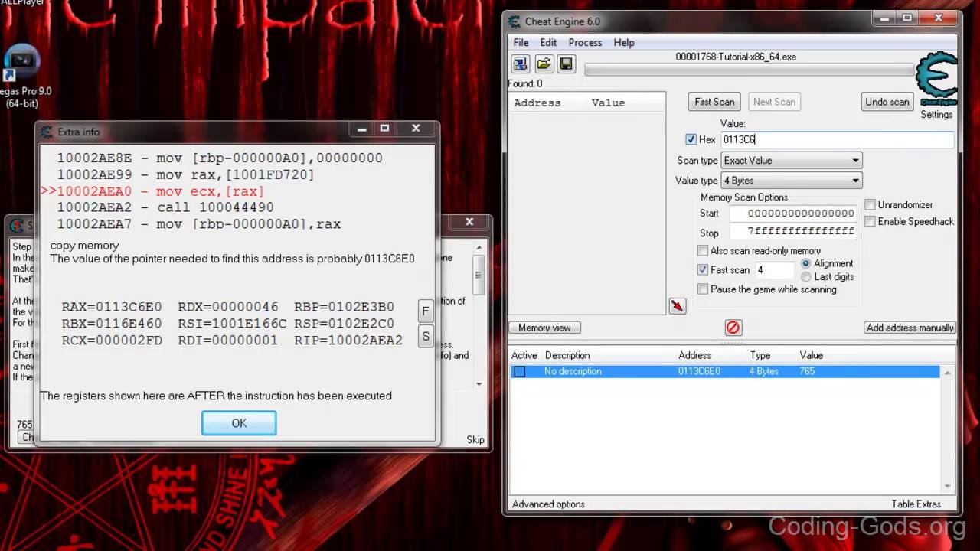The height and width of the screenshot is (551, 980).
Task: Open the Process menu
Action: pyautogui.click(x=585, y=42)
